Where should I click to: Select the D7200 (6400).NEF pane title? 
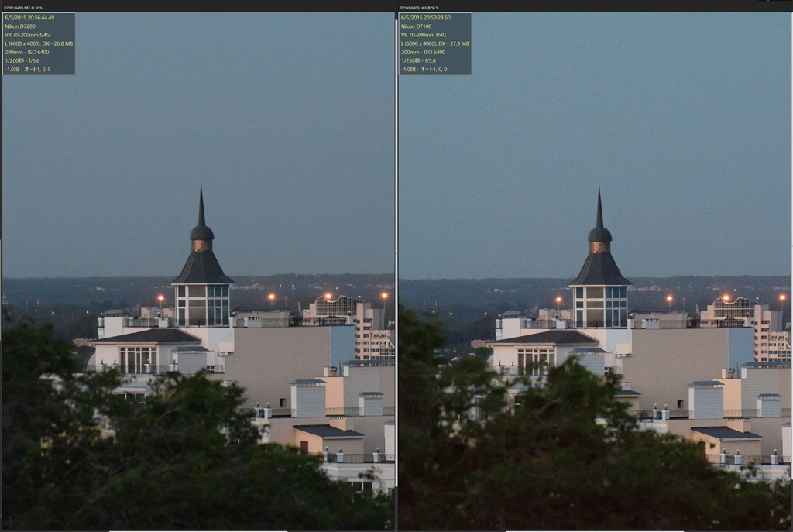[23, 8]
